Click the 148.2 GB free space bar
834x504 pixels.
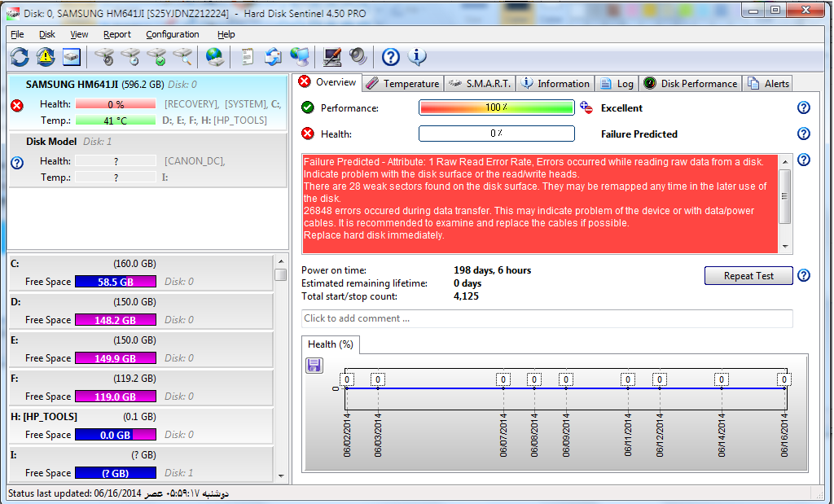(x=116, y=320)
